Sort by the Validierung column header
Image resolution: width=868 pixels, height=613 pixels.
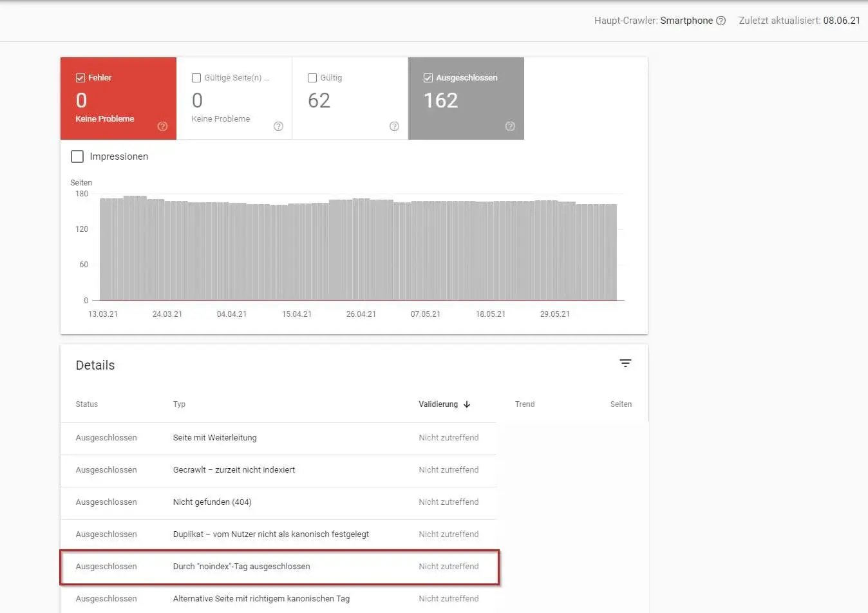438,404
